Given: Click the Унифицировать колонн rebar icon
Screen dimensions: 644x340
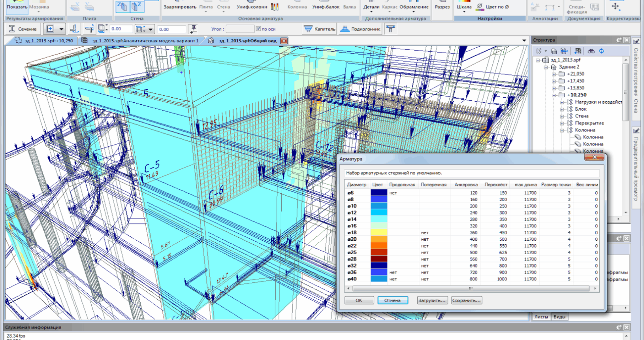Looking at the screenshot, I should [274, 7].
